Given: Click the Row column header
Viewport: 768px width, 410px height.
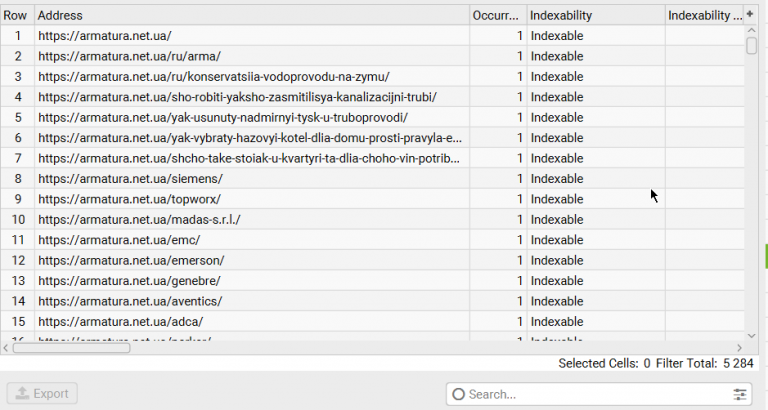Looking at the screenshot, I should pyautogui.click(x=16, y=16).
